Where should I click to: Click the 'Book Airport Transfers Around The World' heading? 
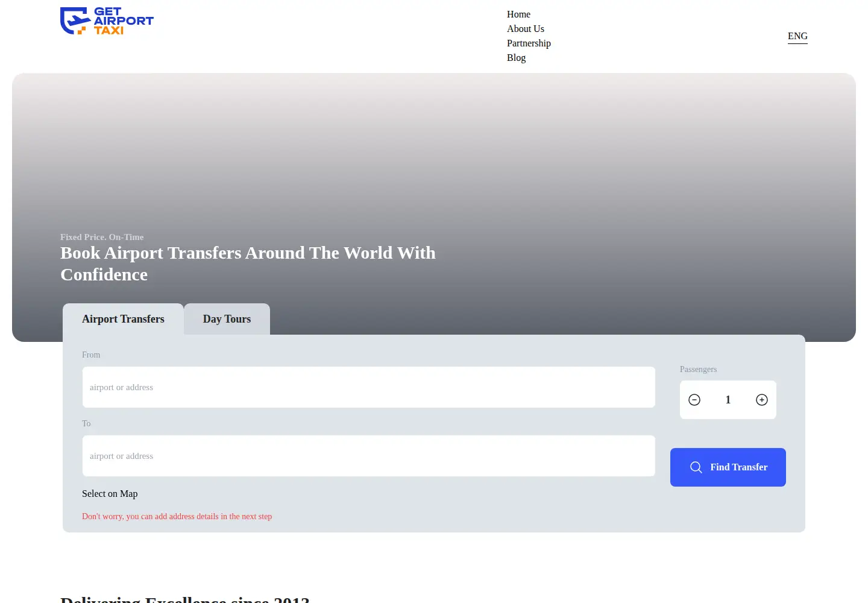[248, 264]
